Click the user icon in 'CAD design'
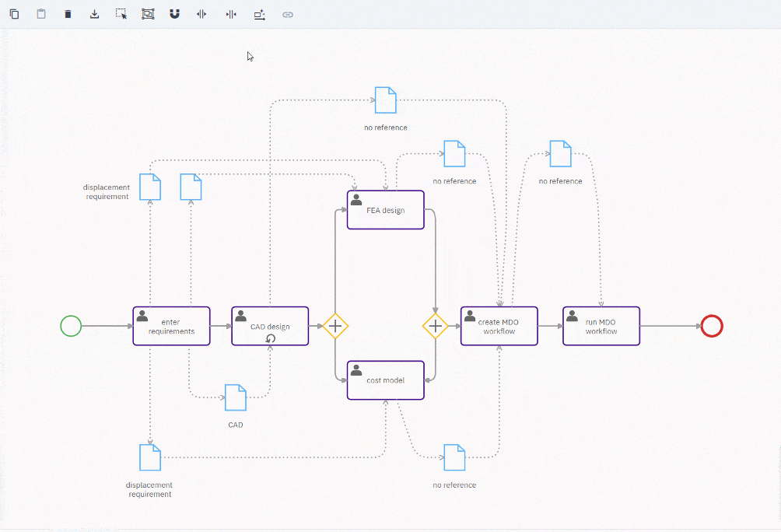Image resolution: width=781 pixels, height=532 pixels. coord(240,316)
